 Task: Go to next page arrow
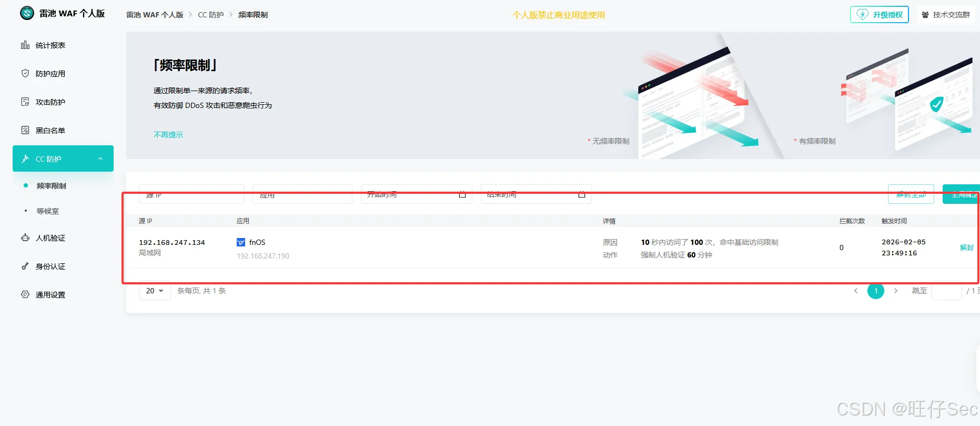(896, 291)
